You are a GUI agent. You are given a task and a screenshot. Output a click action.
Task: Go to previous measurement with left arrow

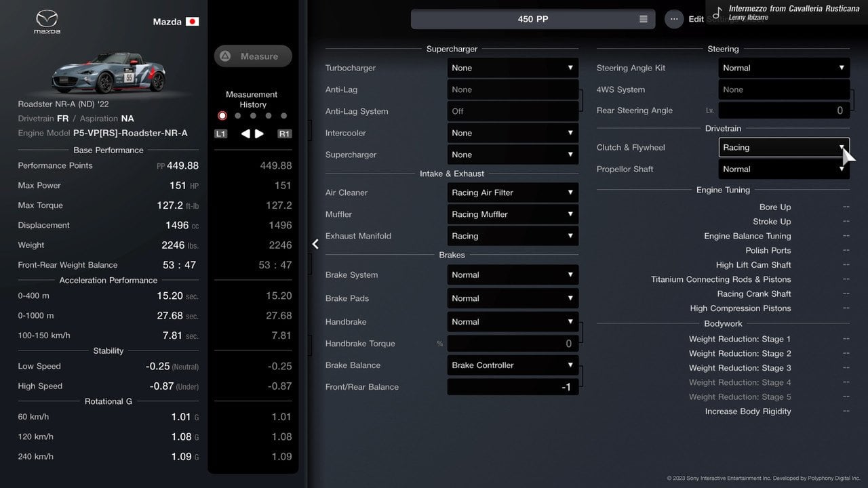pos(245,134)
